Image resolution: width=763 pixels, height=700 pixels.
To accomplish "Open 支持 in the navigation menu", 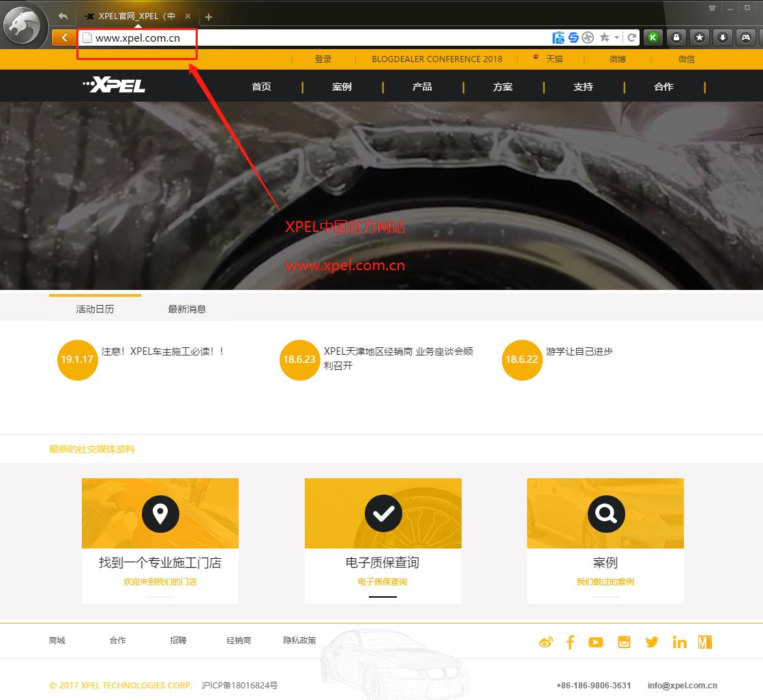I will (583, 87).
